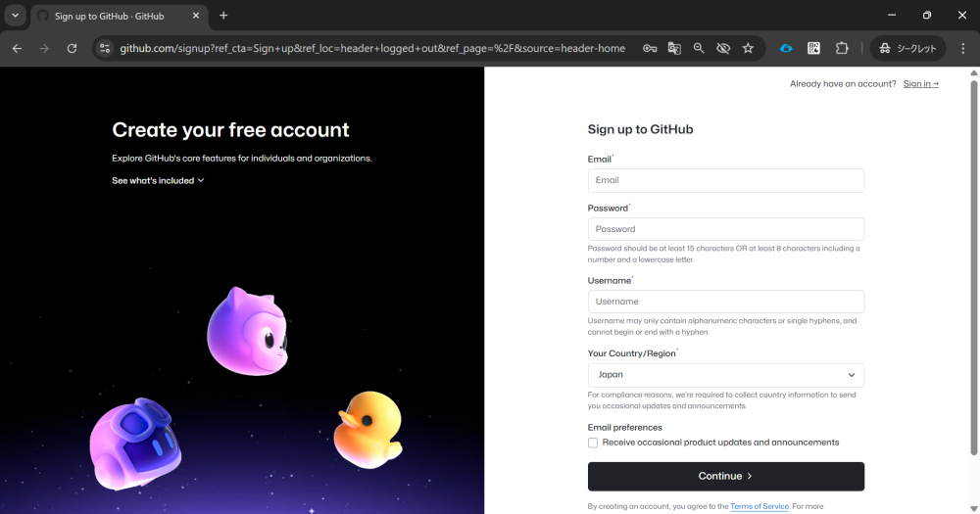Enable Receive occasional product updates checkbox
The image size is (980, 514).
coord(593,443)
